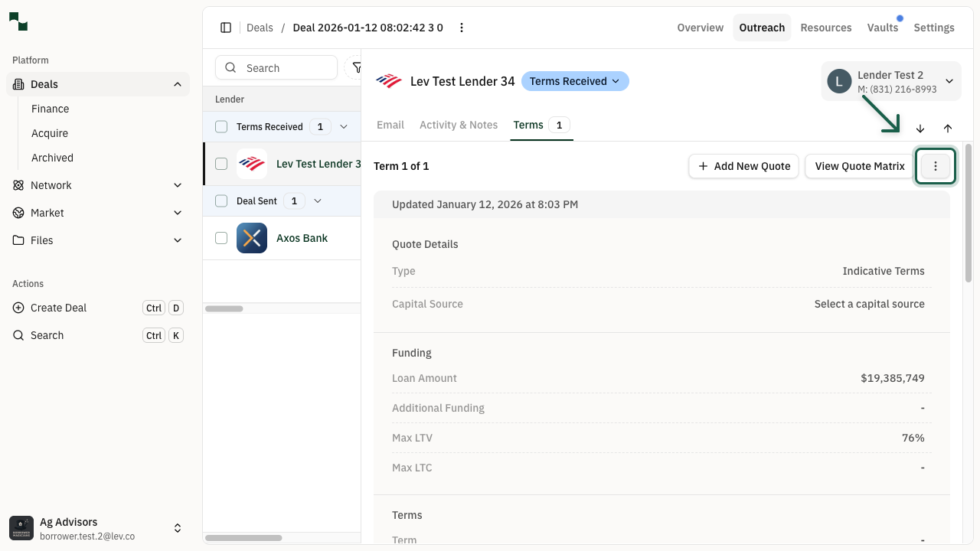Check the Axos Bank checkbox

click(221, 238)
